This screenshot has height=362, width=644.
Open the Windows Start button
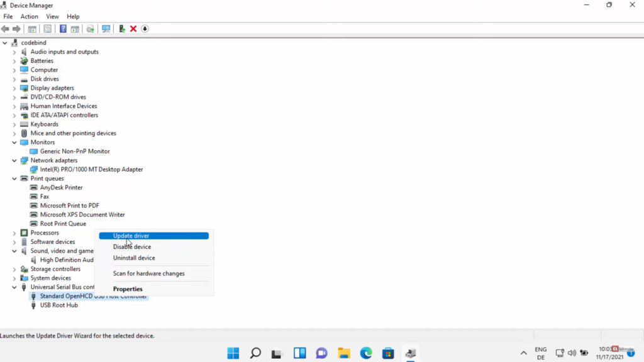pos(233,353)
